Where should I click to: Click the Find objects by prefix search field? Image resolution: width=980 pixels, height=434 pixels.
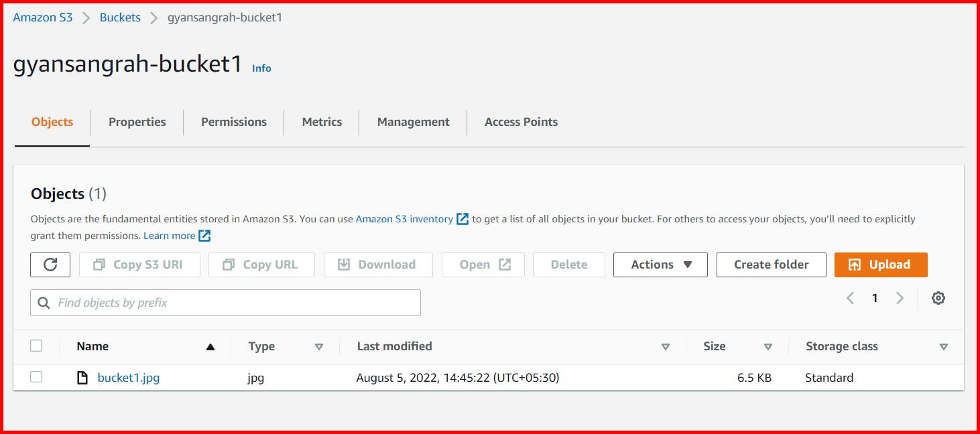click(225, 303)
